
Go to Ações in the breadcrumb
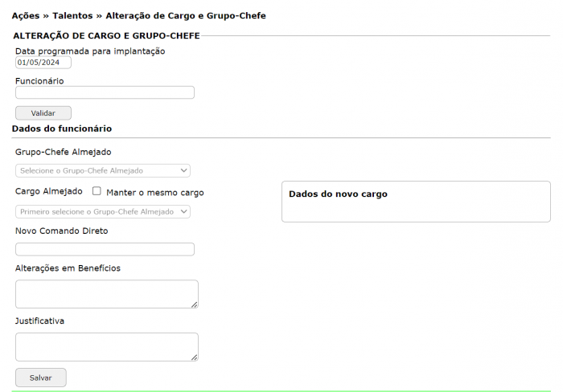pyautogui.click(x=26, y=15)
